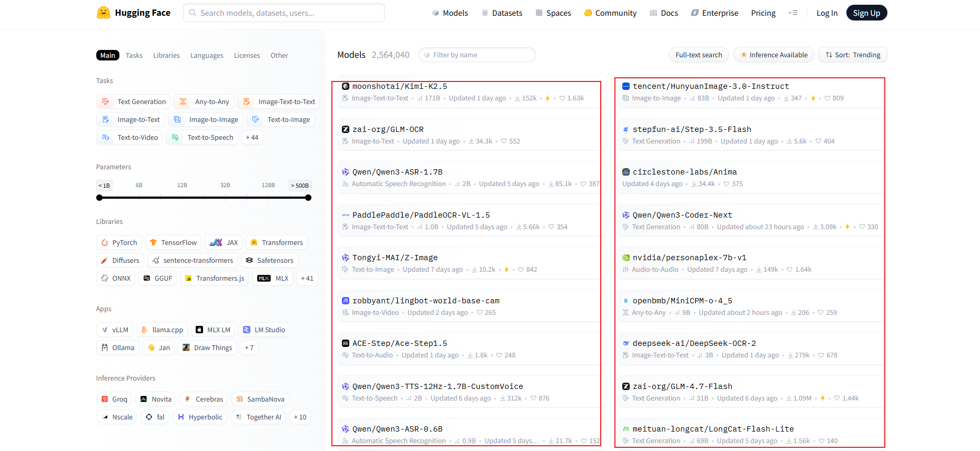Switch to the Libraries filter tab
Viewport: 980px width, 451px height.
coord(166,55)
